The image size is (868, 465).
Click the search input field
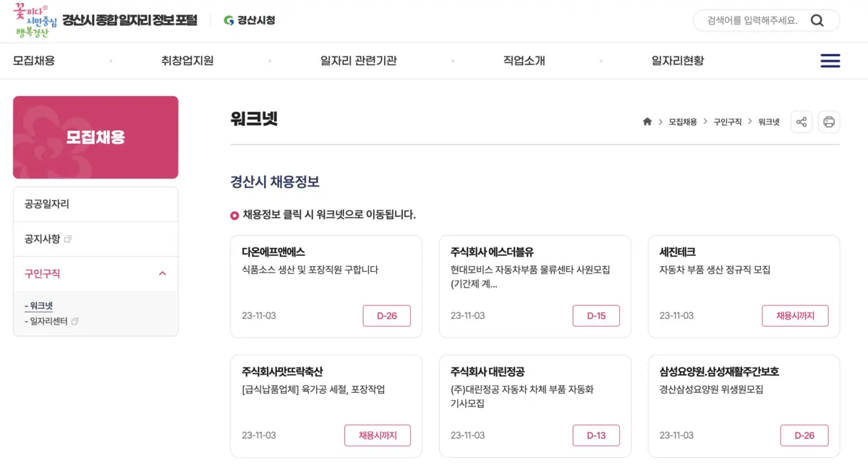(752, 20)
